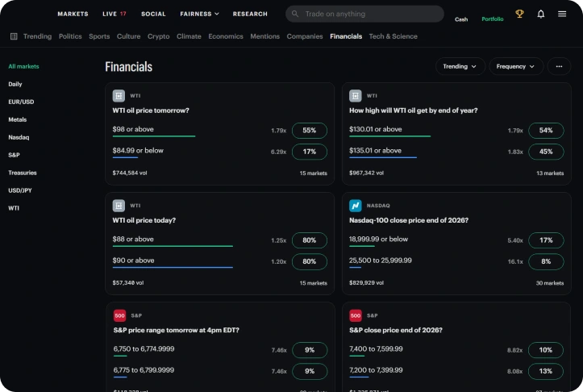Switch to Companies category tab
Viewport: 583px width, 392px height.
pos(305,36)
